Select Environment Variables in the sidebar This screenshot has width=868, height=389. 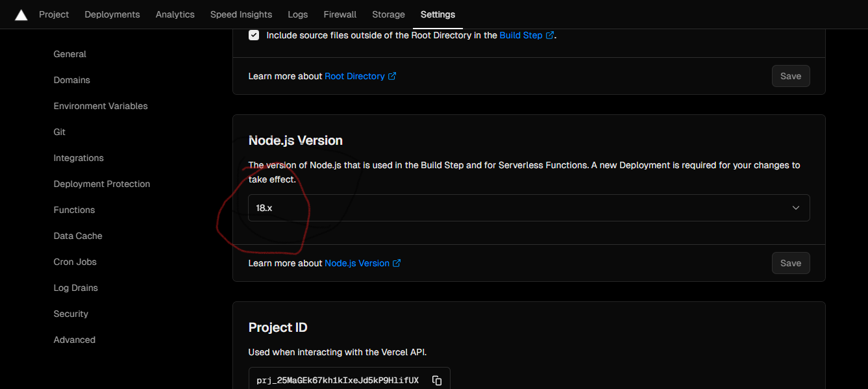[x=101, y=106]
